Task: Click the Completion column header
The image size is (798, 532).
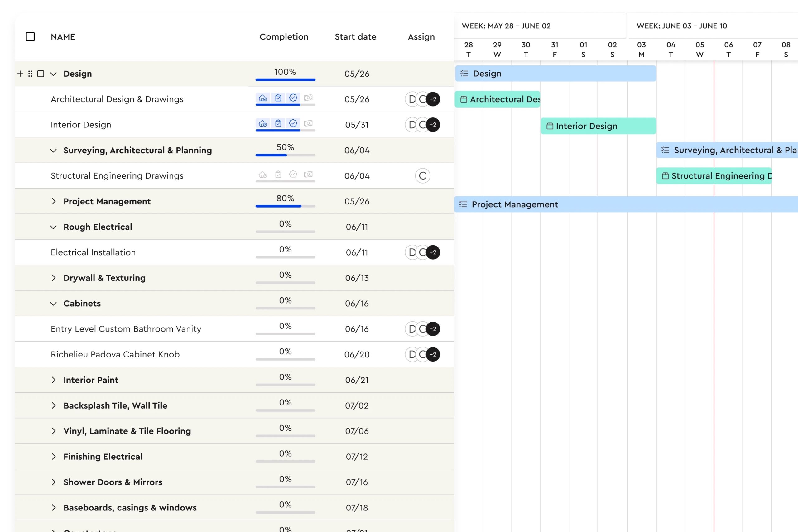Action: pyautogui.click(x=284, y=37)
